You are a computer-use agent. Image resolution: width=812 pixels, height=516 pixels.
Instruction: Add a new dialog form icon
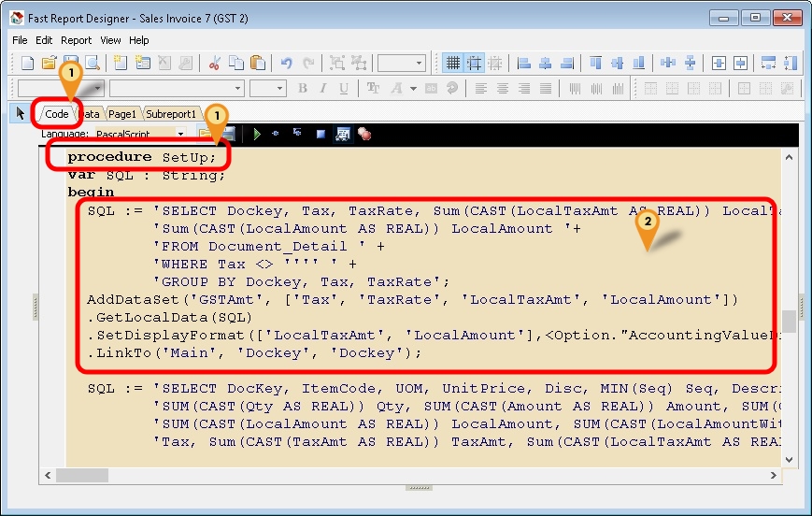click(x=142, y=64)
